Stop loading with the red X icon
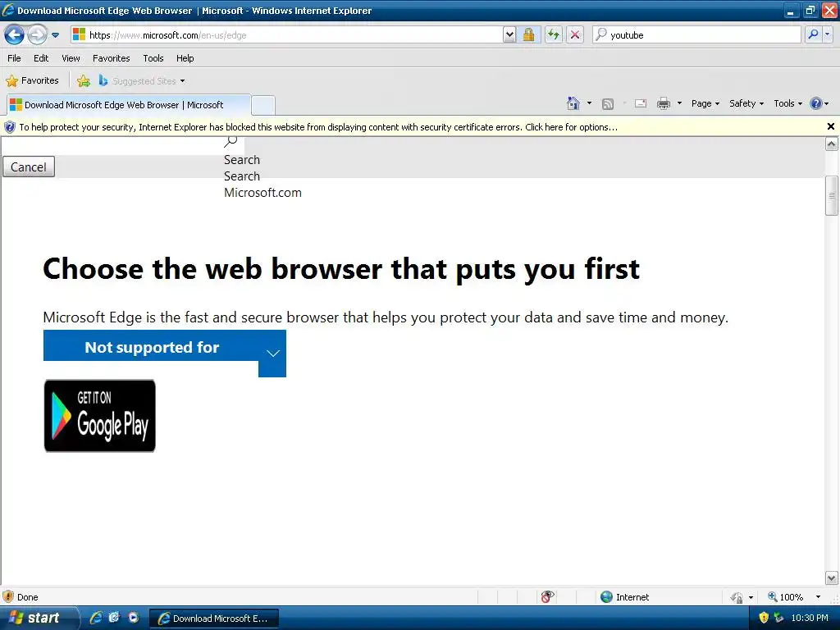Screen dimensions: 840x630 click(x=575, y=35)
